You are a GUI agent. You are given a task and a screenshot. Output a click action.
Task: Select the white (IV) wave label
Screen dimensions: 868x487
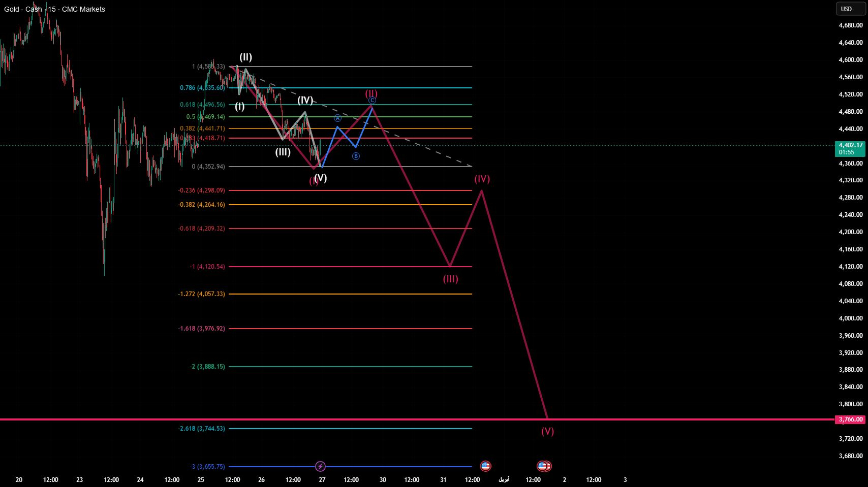click(305, 100)
